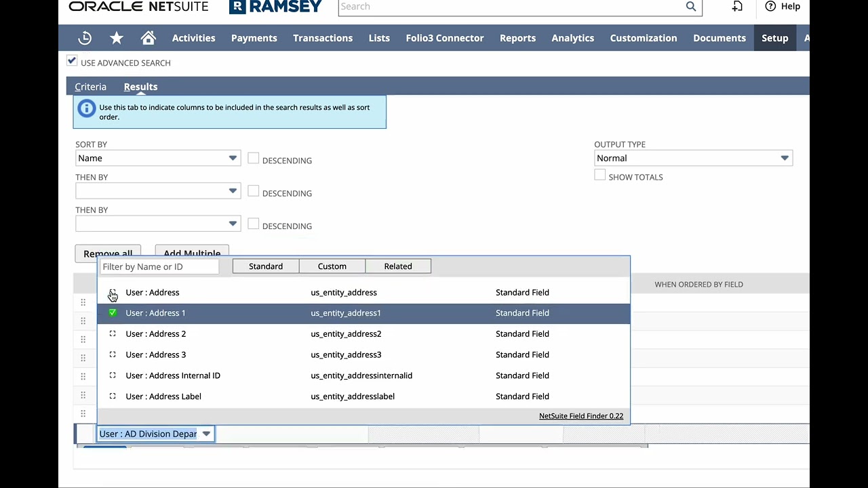The image size is (868, 488).
Task: Select the us_entity_addressinternalid ID text
Action: (361, 375)
